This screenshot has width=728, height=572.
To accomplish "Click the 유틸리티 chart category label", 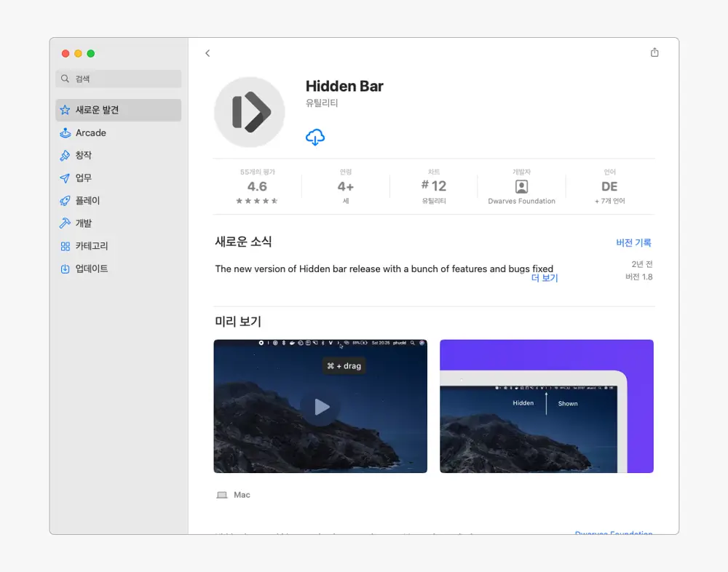I will pos(434,199).
